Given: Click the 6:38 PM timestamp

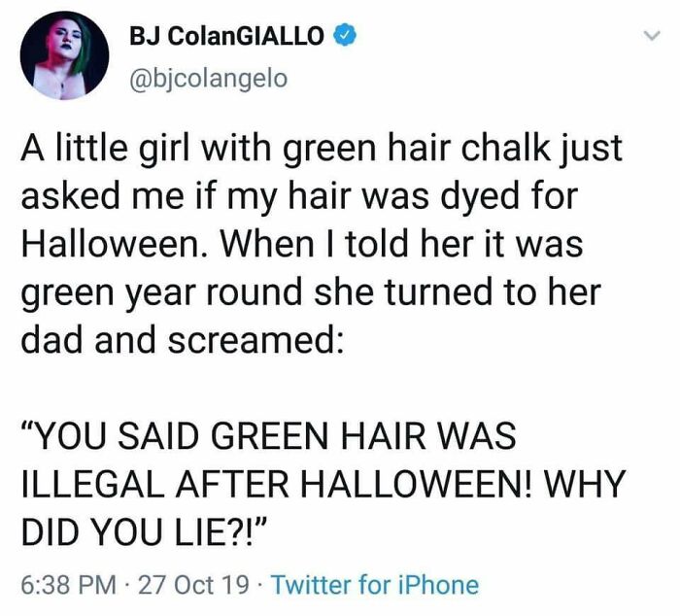Looking at the screenshot, I should click(x=69, y=584).
